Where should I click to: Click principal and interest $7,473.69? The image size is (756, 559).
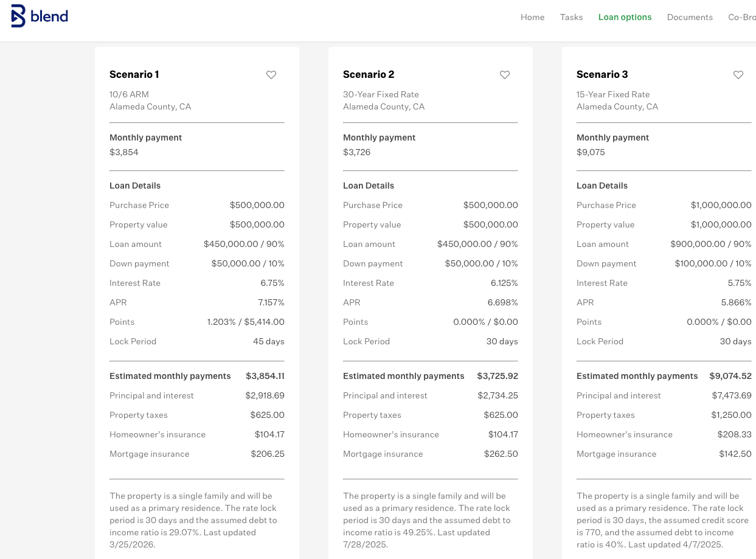click(732, 395)
